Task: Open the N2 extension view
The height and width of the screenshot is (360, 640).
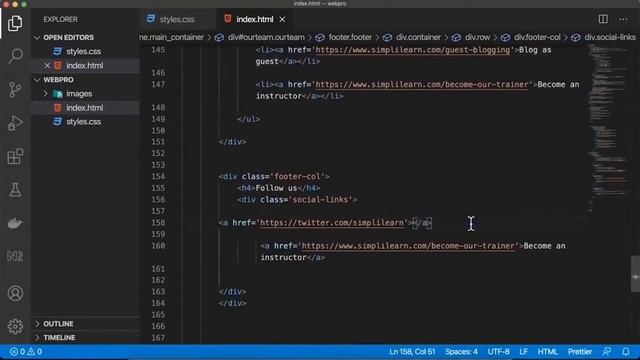Action: pos(15,256)
